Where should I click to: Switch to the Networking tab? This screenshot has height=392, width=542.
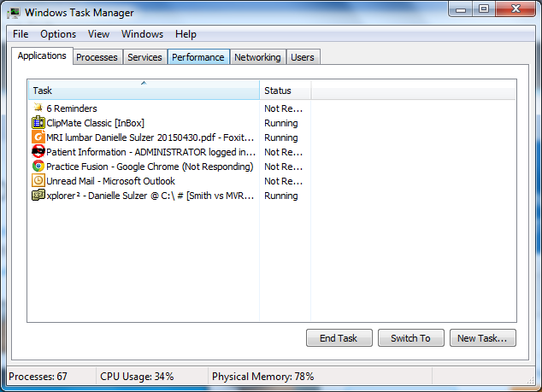click(257, 57)
